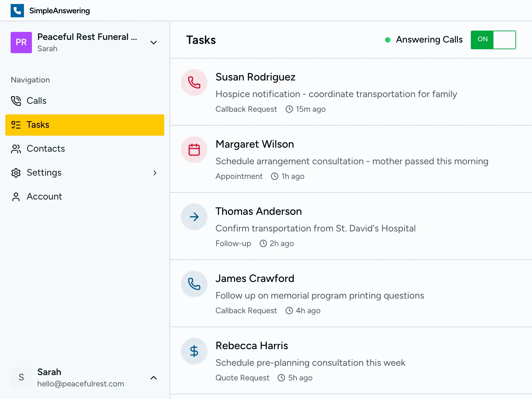The height and width of the screenshot is (399, 532).
Task: Click the PR purple avatar swatch
Action: (x=21, y=43)
